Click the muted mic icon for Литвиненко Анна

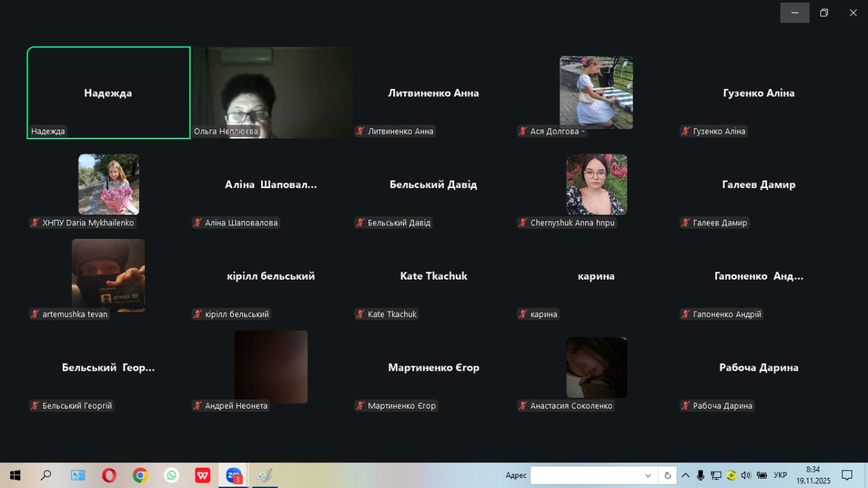[x=361, y=131]
